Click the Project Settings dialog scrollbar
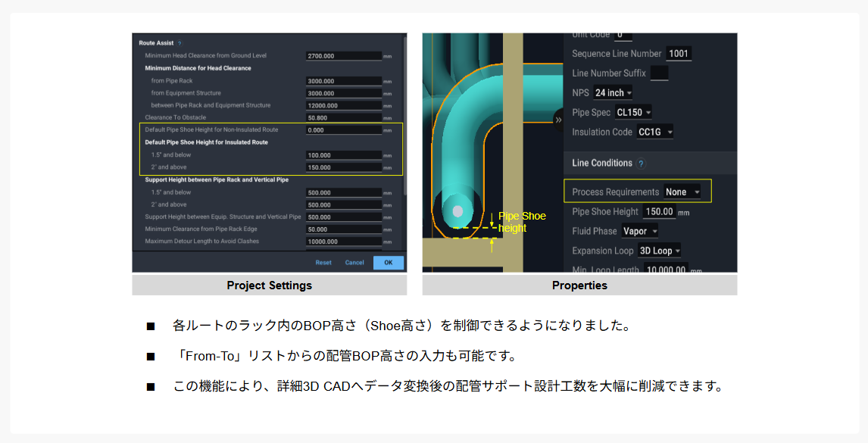This screenshot has height=443, width=868. [406, 114]
